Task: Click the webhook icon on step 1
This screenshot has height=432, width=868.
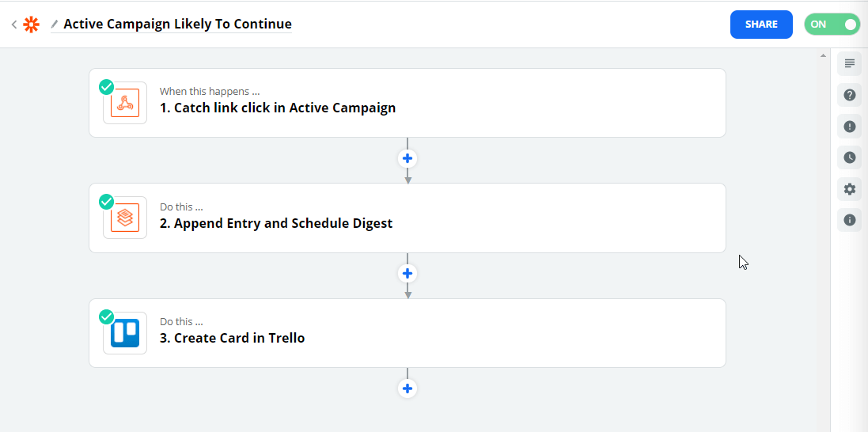Action: point(125,104)
